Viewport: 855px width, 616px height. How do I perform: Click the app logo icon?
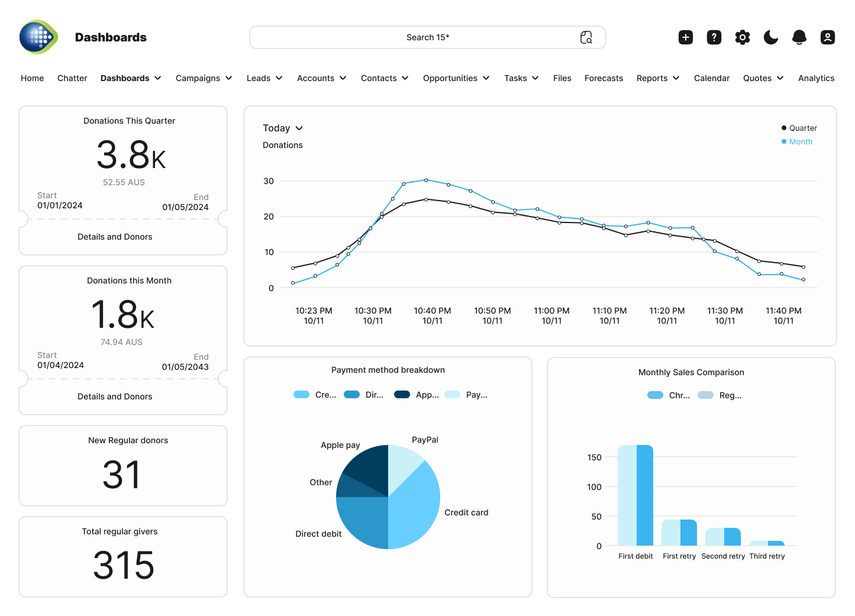(x=38, y=37)
